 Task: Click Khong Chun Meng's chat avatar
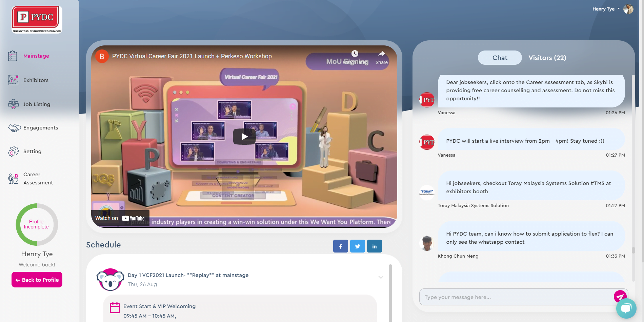pos(427,243)
